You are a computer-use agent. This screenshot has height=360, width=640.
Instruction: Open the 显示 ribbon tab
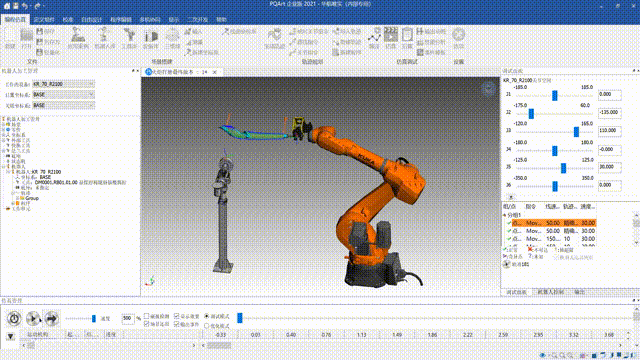click(174, 19)
